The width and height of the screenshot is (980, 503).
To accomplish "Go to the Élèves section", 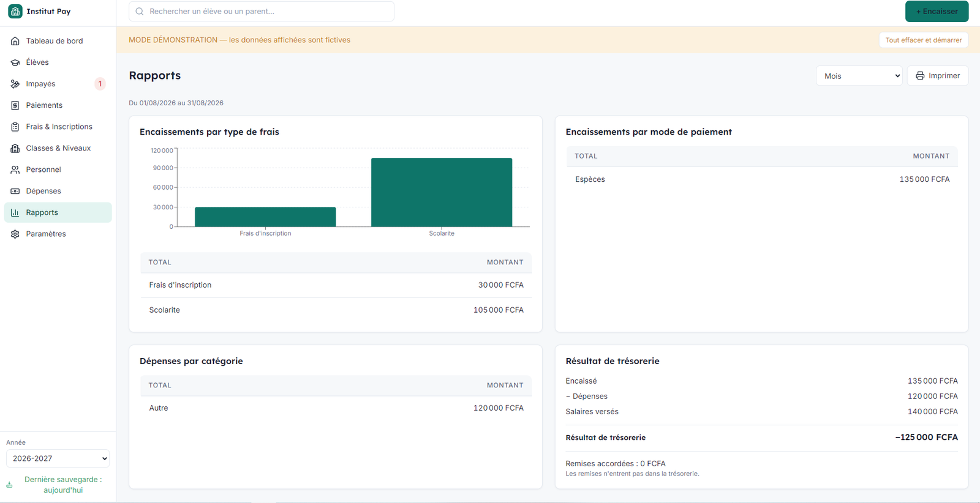I will (58, 62).
